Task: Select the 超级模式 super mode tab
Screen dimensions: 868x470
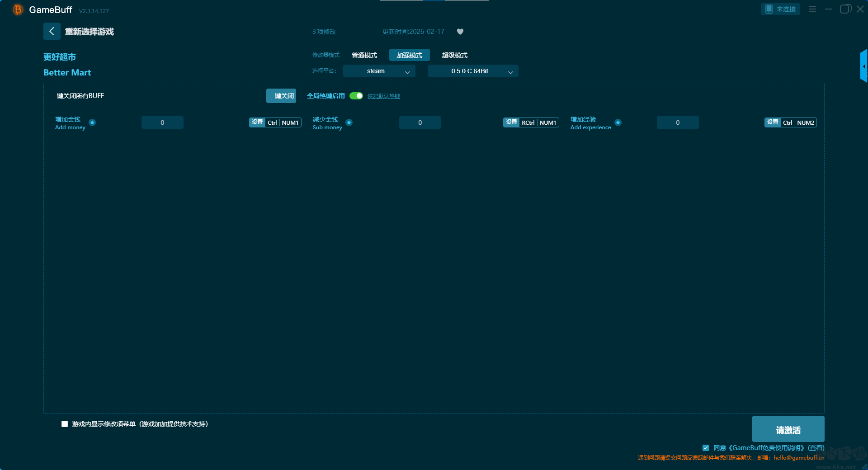Action: tap(454, 55)
